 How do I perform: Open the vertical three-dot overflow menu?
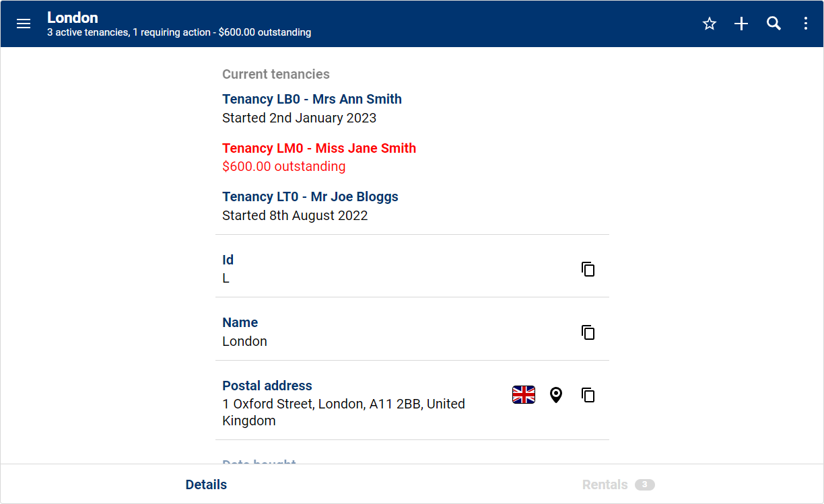tap(806, 24)
